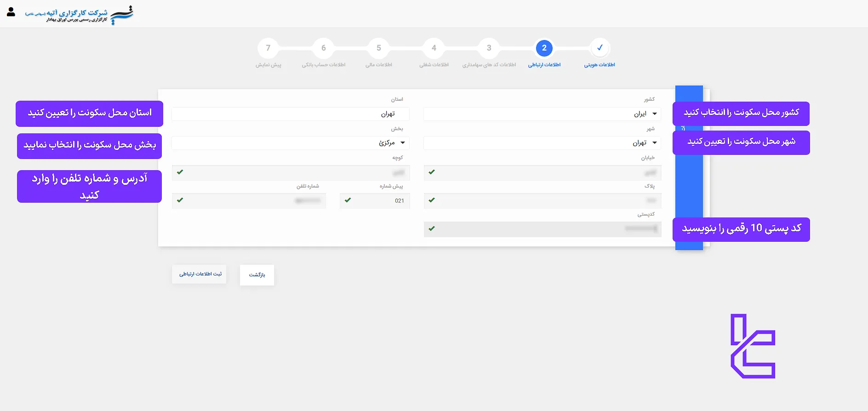Viewport: 868px width, 411px height.
Task: Click the green check in پلاک field
Action: [x=432, y=200]
